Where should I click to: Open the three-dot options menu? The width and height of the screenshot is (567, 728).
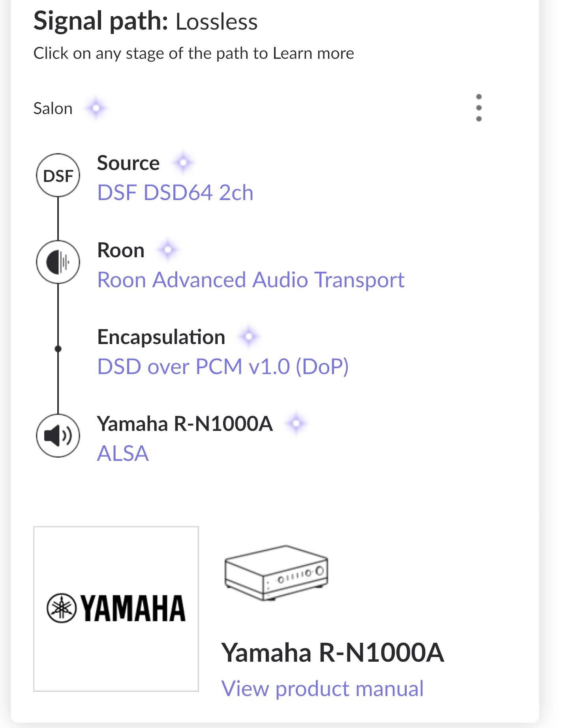click(x=479, y=108)
